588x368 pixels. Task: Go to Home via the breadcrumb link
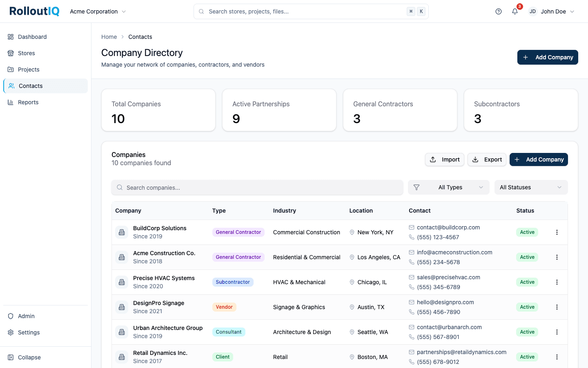pos(109,37)
